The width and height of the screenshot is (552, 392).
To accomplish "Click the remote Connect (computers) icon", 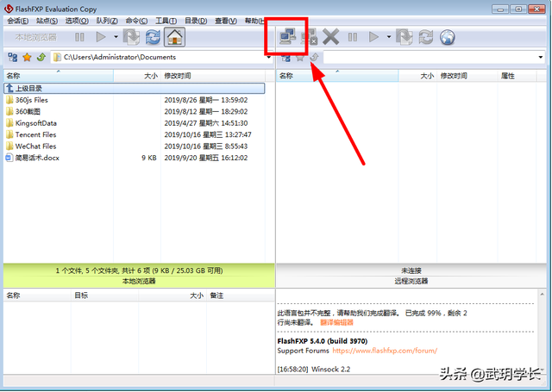I will pos(287,36).
